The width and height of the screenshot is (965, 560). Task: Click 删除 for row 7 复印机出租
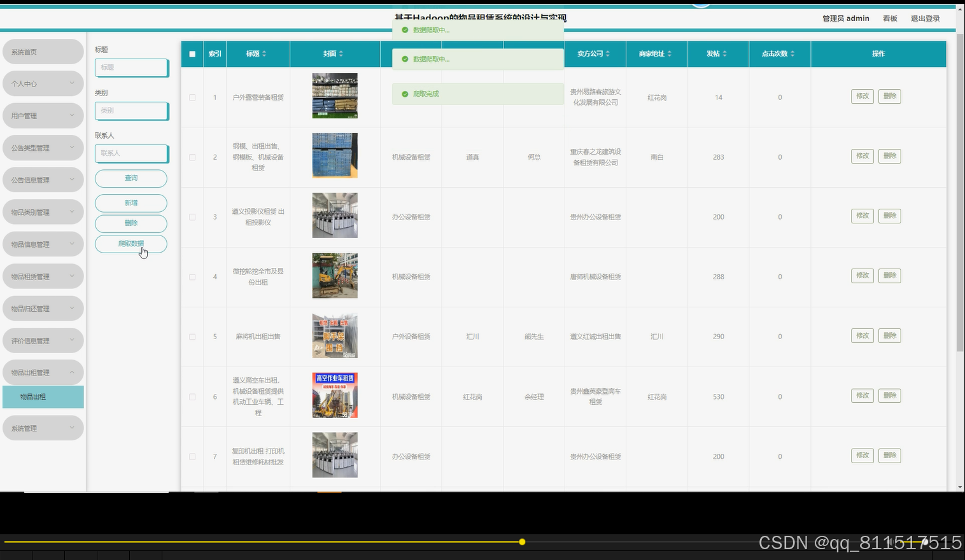(890, 456)
